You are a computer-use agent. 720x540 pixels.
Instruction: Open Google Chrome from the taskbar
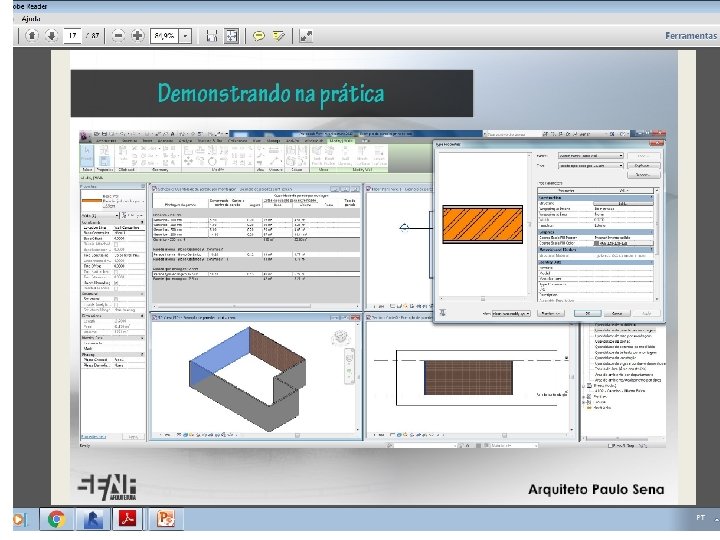[x=56, y=519]
